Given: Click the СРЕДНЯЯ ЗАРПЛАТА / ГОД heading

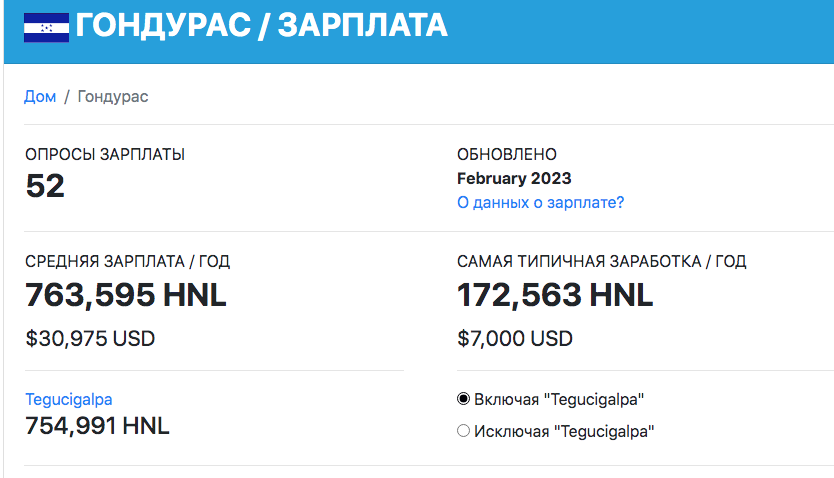Looking at the screenshot, I should click(x=128, y=262).
